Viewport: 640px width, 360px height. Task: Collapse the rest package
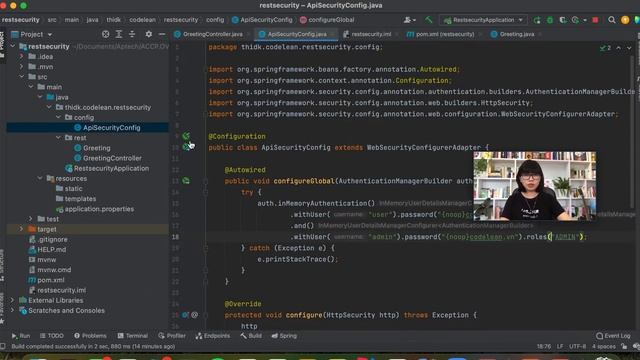coord(58,138)
